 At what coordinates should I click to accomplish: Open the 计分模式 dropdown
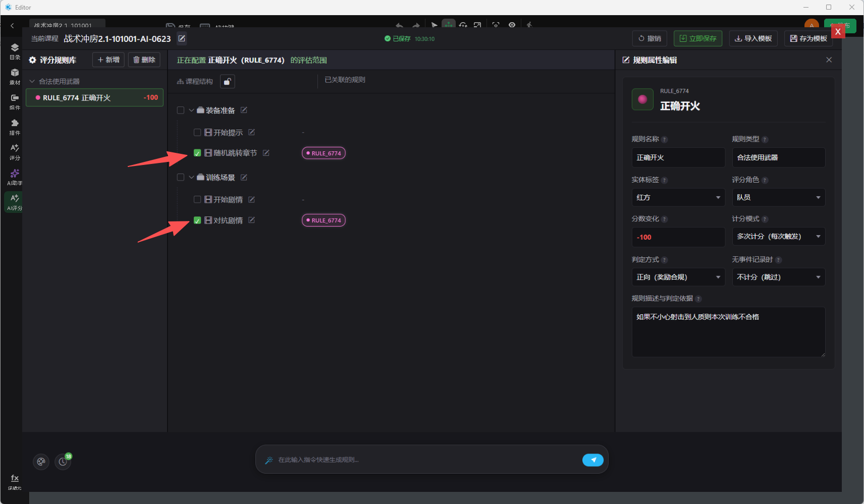click(778, 236)
